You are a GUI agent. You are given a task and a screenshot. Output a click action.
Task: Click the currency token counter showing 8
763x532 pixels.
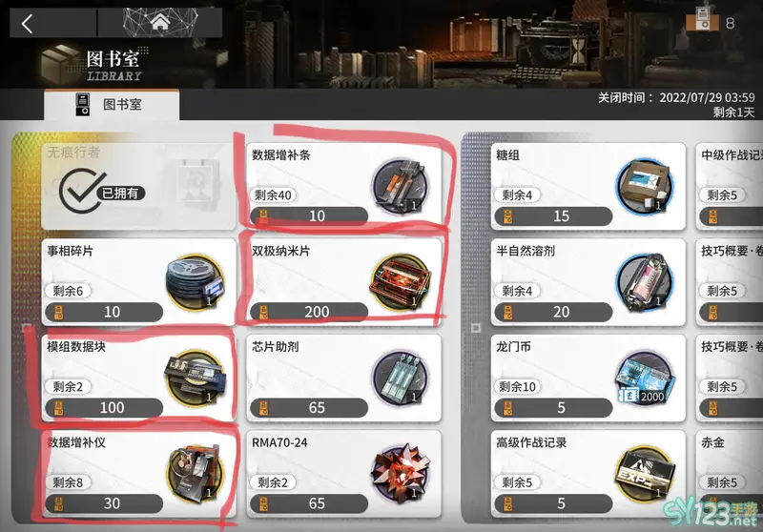[x=711, y=20]
